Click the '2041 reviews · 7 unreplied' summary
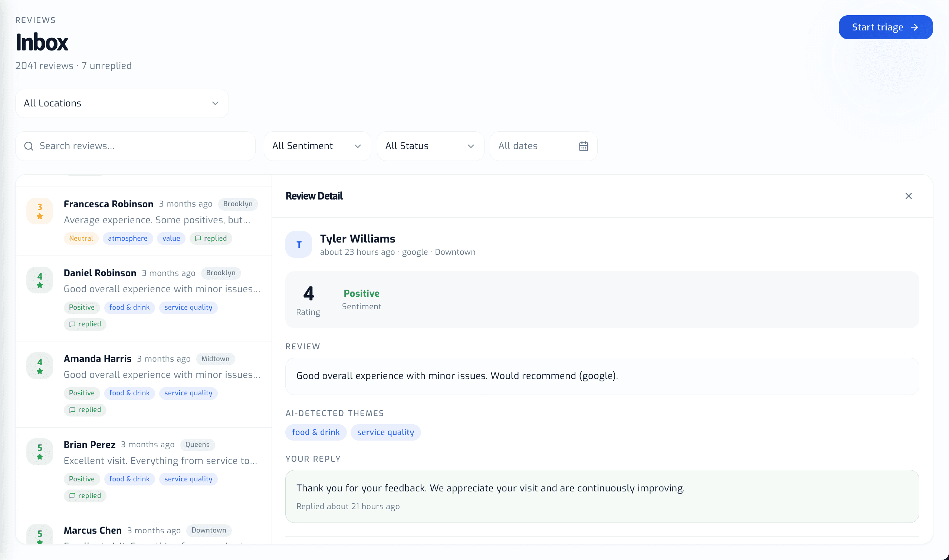 tap(73, 66)
